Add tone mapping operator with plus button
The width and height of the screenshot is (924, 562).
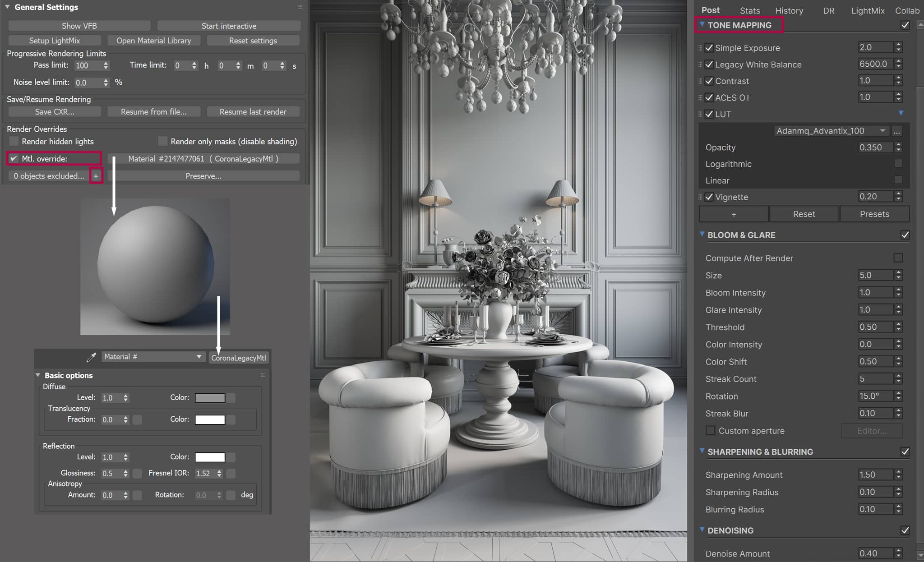tap(734, 214)
